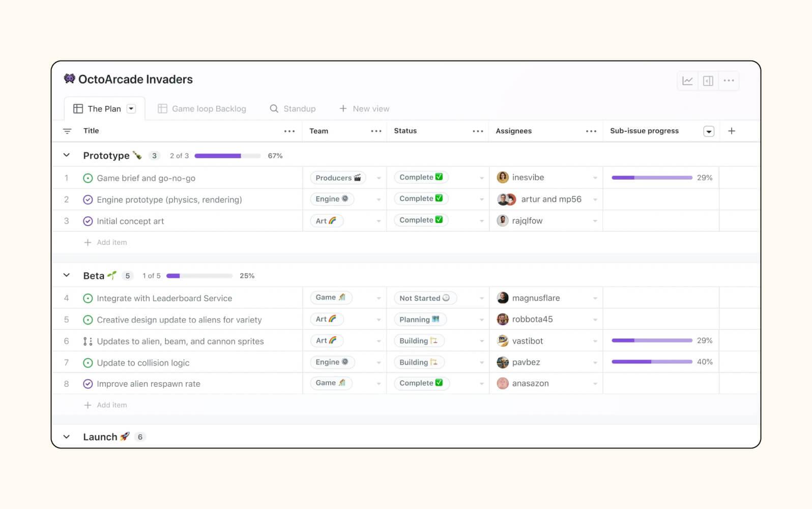Add a new column with plus icon
Image resolution: width=812 pixels, height=509 pixels.
(732, 131)
